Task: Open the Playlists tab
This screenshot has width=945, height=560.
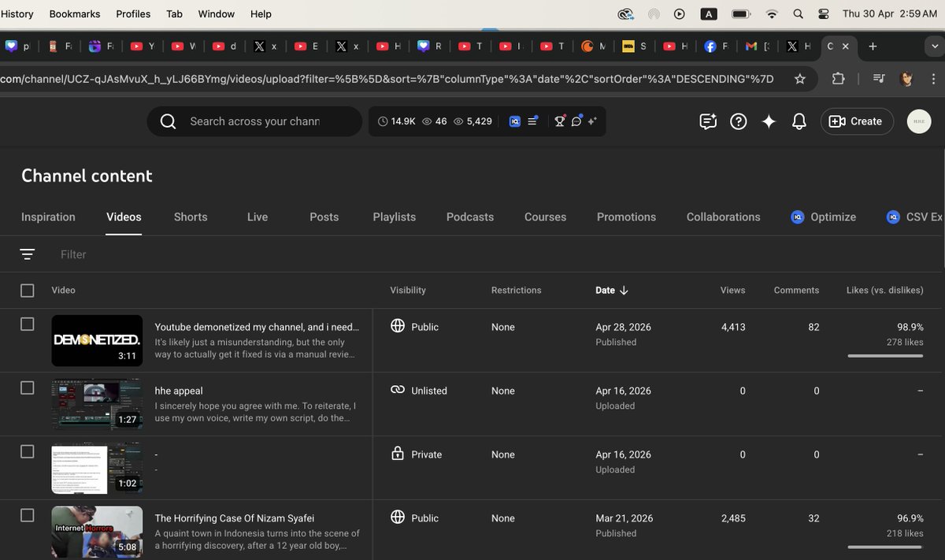Action: (395, 217)
